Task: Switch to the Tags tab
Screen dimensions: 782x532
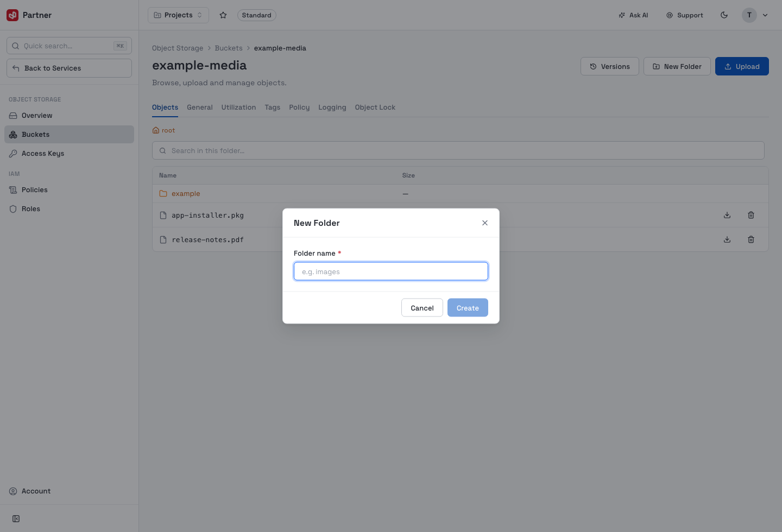Action: 273,107
